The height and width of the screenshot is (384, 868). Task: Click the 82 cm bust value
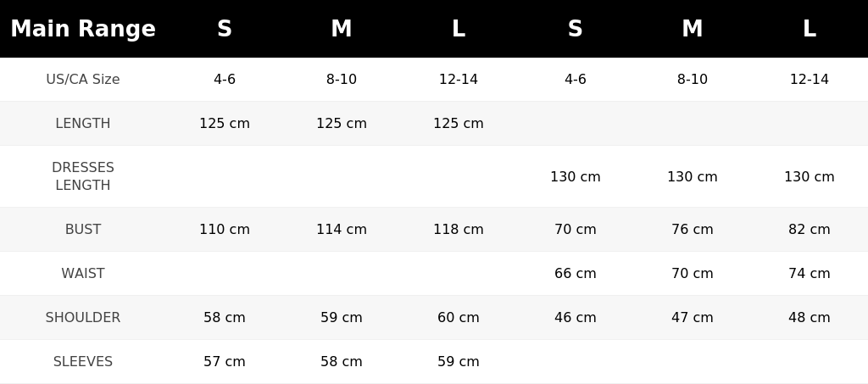pyautogui.click(x=810, y=229)
